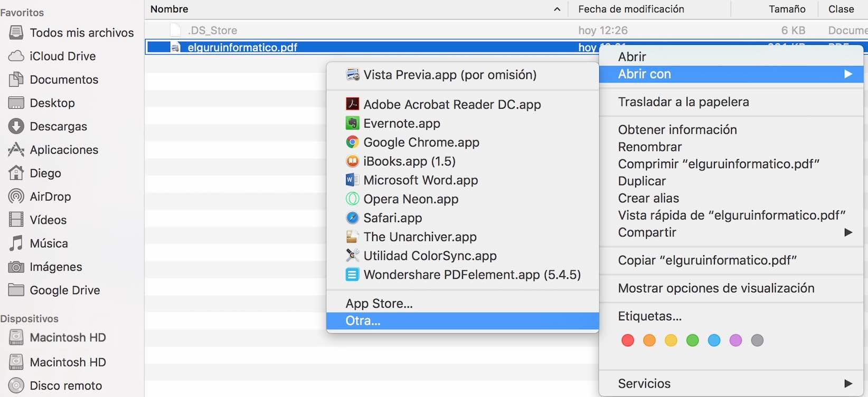Click The Unarchiver app icon

[x=352, y=237]
